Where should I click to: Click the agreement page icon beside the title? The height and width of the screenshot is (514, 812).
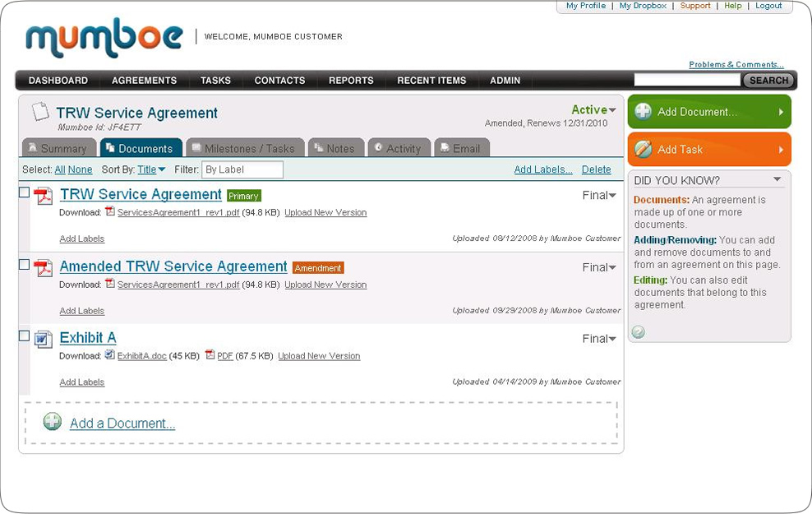(40, 111)
